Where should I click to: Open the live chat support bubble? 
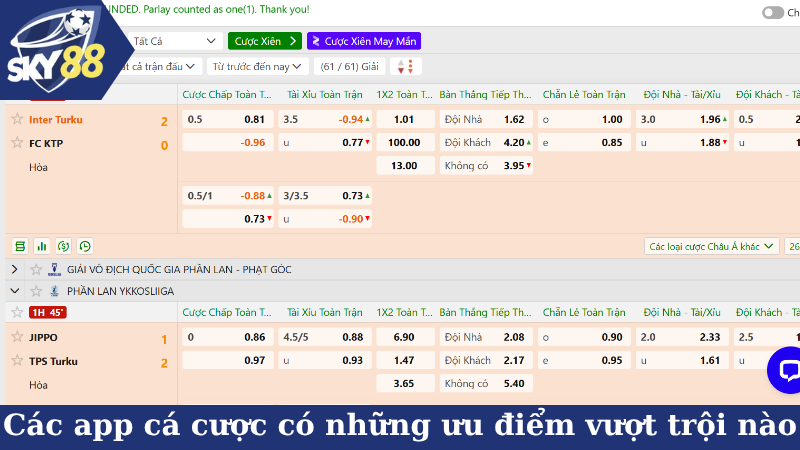point(787,371)
